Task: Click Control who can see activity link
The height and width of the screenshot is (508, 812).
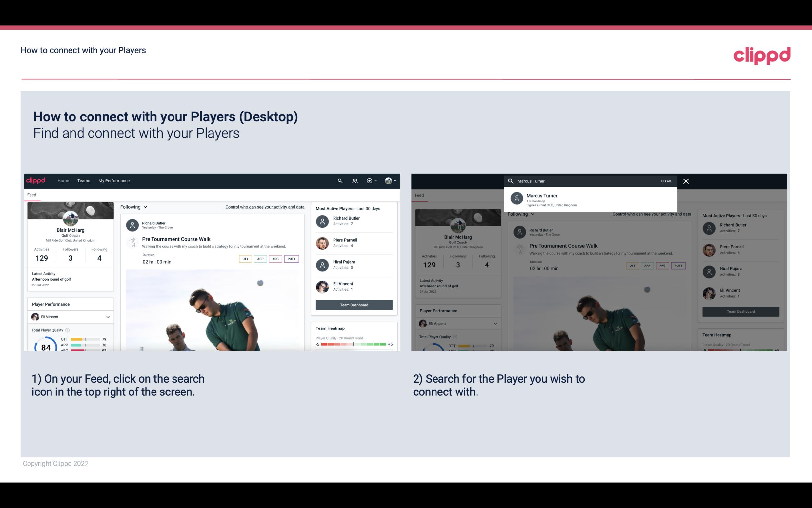Action: pos(264,207)
